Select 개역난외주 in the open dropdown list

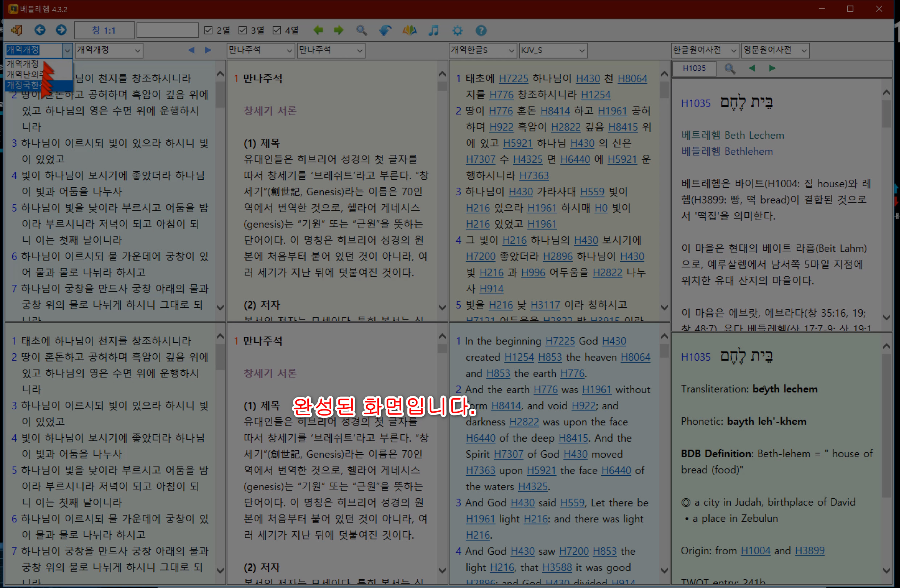coord(38,74)
